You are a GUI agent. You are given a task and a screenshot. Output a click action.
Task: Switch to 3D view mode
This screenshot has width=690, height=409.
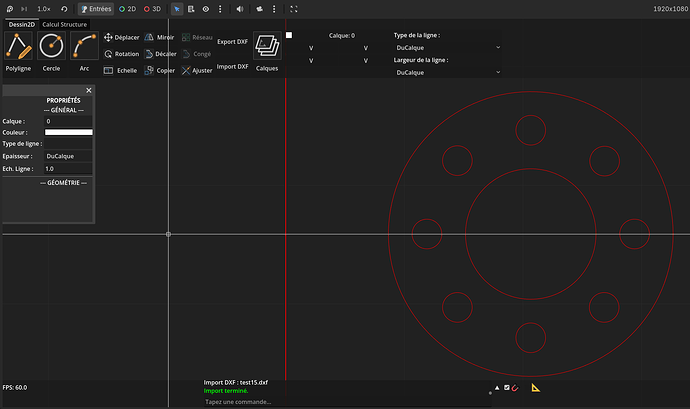point(152,8)
